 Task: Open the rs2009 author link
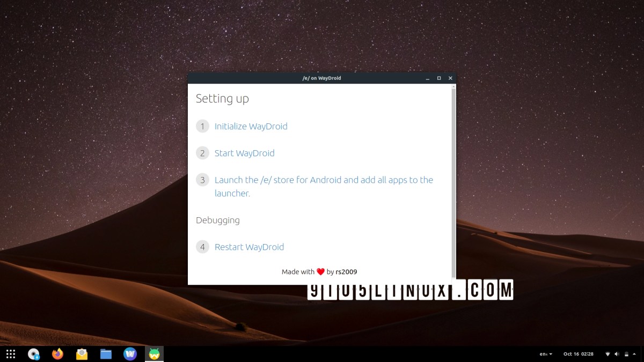[346, 272]
